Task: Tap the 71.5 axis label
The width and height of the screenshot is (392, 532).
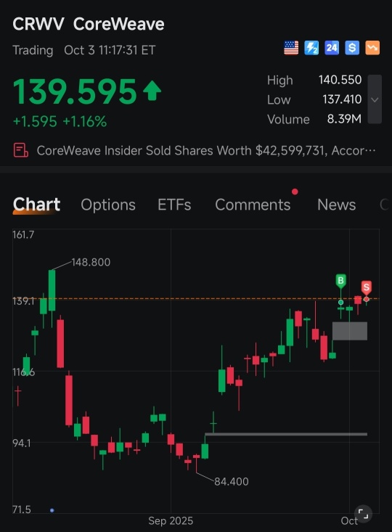Action: coord(22,510)
